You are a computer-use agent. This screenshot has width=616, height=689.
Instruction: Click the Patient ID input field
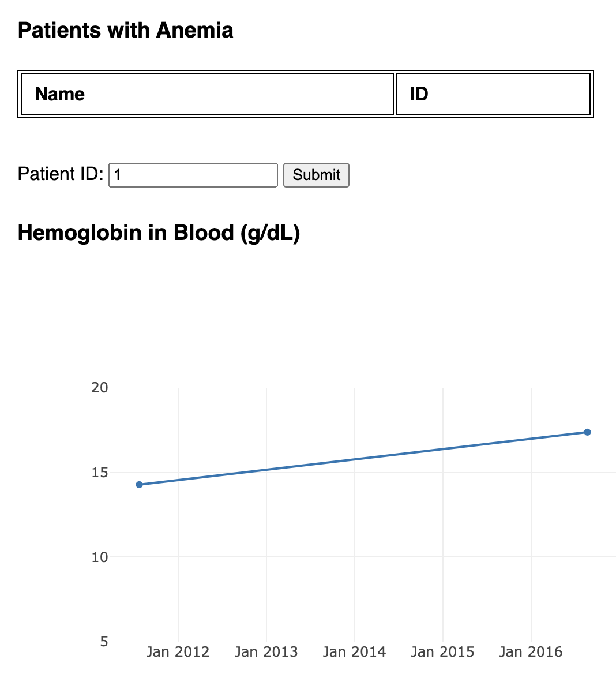click(193, 175)
